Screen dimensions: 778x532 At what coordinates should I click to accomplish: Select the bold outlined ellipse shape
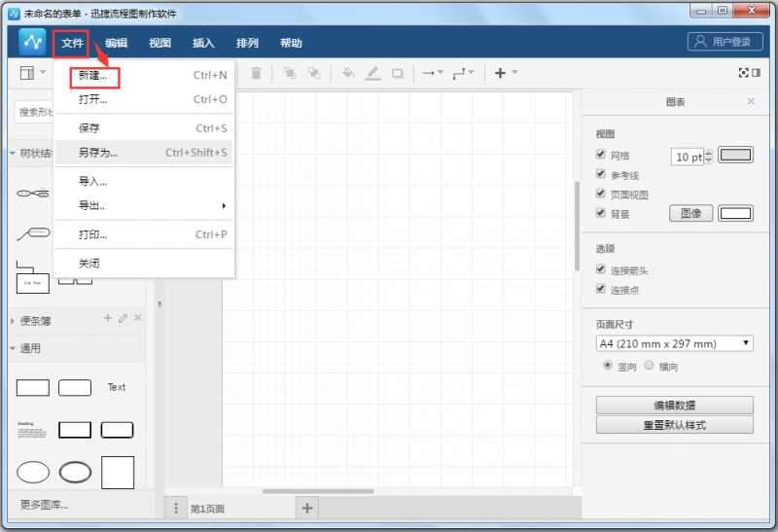[x=75, y=472]
